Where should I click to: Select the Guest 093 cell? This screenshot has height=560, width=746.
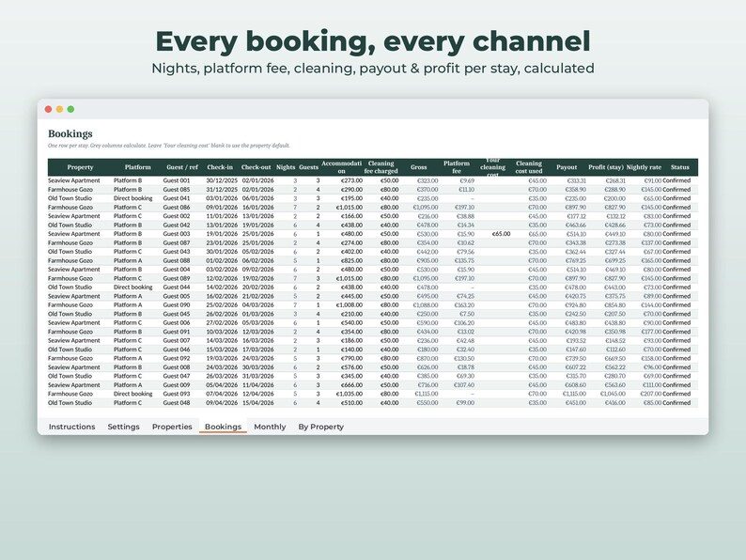point(177,394)
